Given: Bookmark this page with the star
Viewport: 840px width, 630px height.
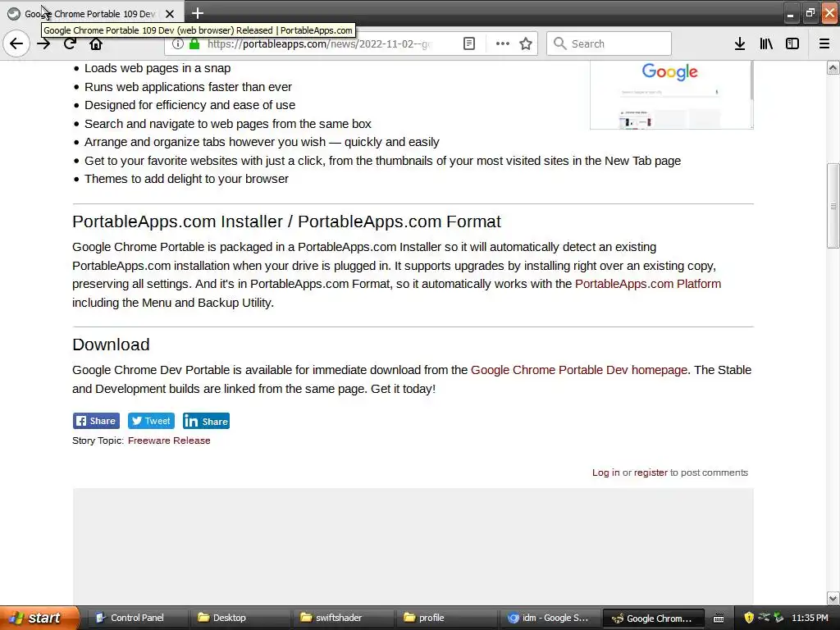Looking at the screenshot, I should (x=526, y=44).
